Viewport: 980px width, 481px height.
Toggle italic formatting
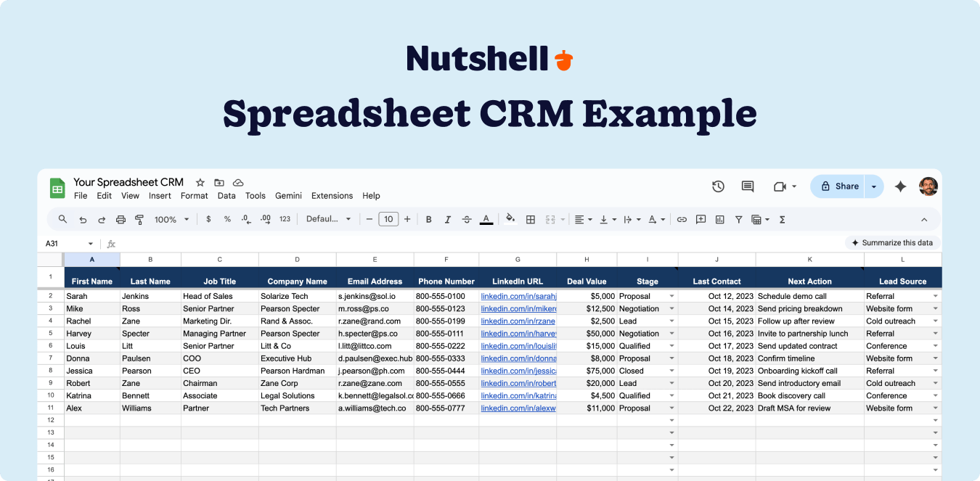pyautogui.click(x=448, y=219)
